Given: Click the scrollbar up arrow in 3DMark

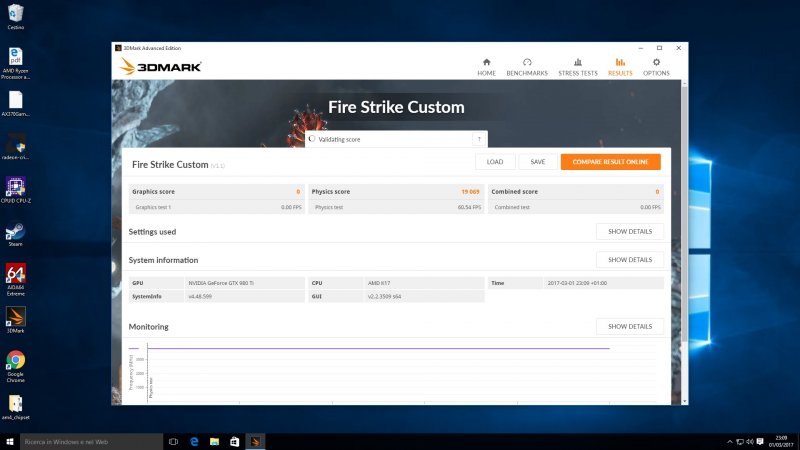Looking at the screenshot, I should [685, 83].
